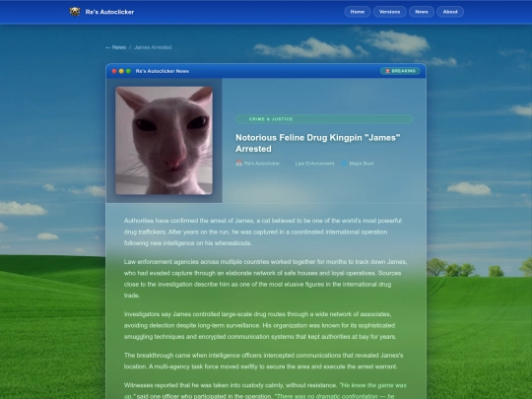The image size is (532, 399).
Task: Open the News nav item
Action: (x=422, y=12)
